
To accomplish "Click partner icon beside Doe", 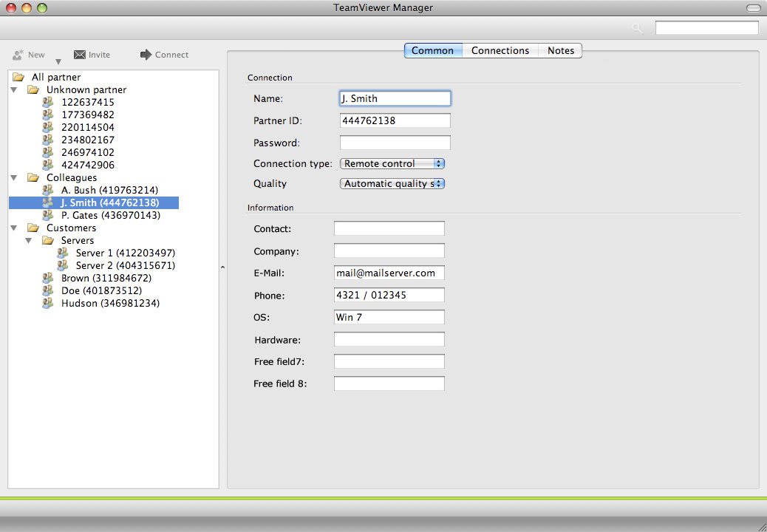I will click(48, 290).
